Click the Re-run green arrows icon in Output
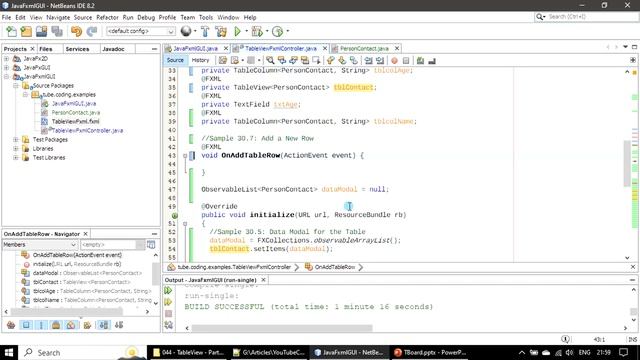The height and width of the screenshot is (360, 640). pyautogui.click(x=168, y=291)
